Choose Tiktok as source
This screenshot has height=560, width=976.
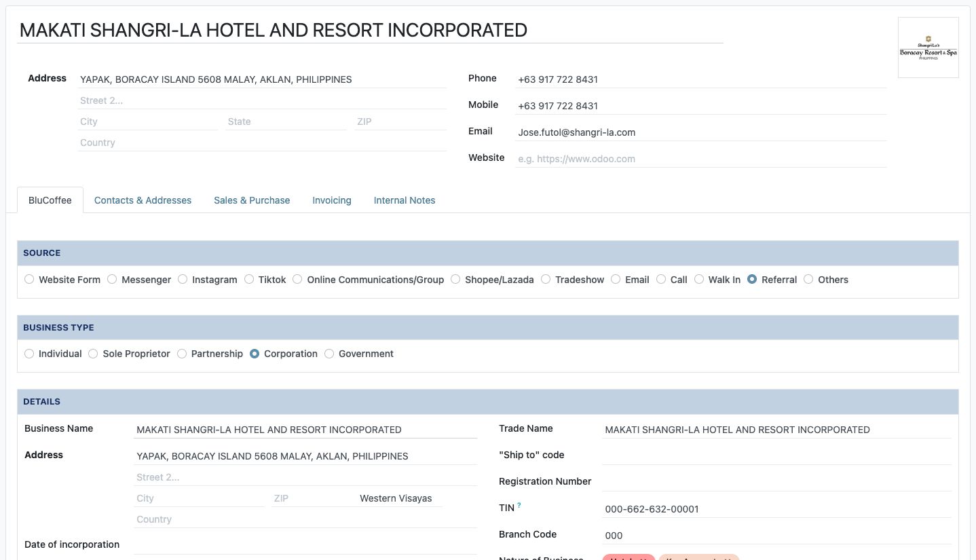249,279
